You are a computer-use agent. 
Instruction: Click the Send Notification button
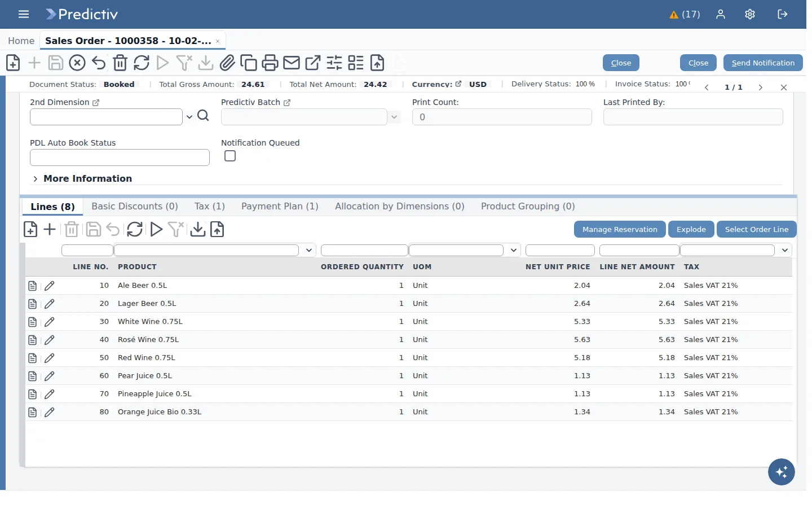tap(763, 63)
